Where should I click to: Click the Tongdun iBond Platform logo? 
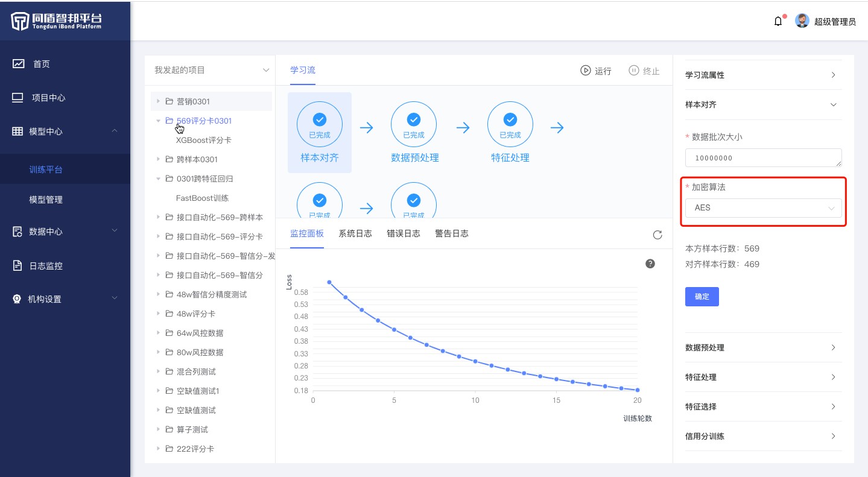(57, 21)
